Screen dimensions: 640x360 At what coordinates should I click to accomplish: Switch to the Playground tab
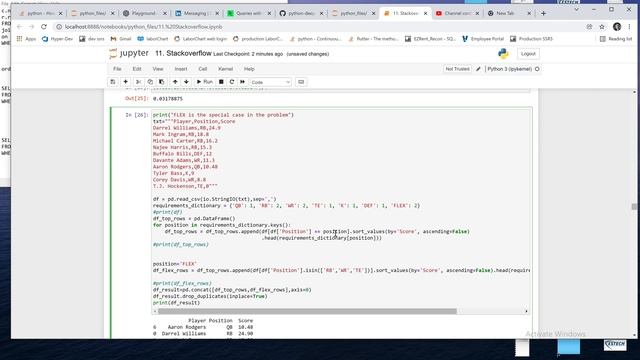145,13
